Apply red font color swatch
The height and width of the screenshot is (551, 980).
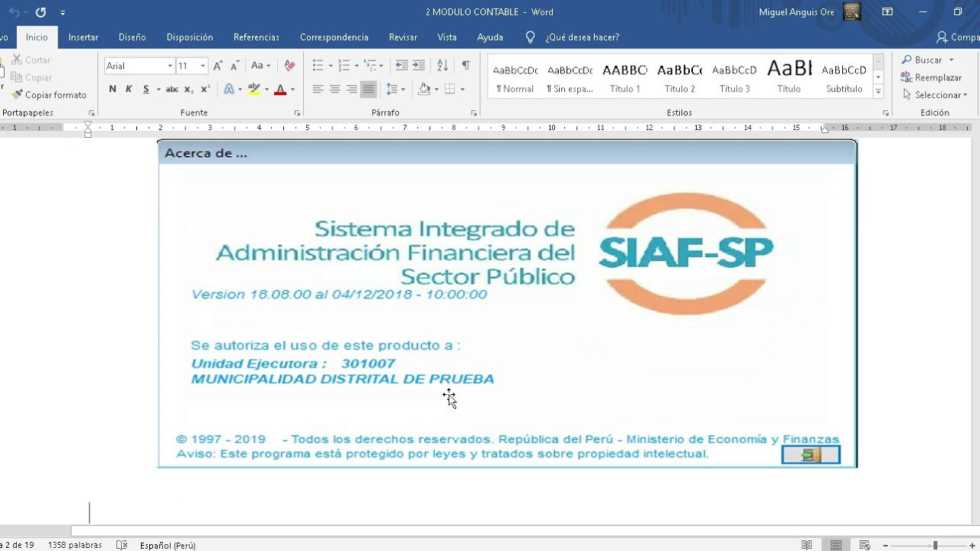[x=280, y=90]
